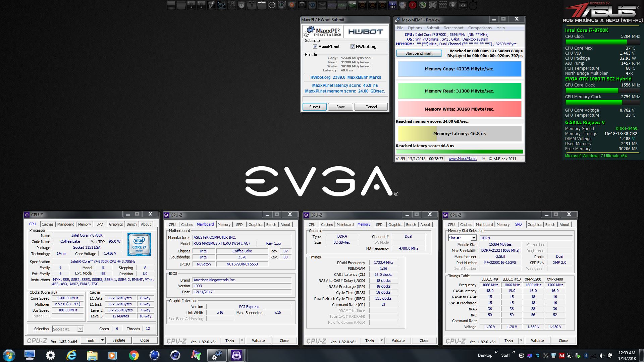This screenshot has width=644, height=362.
Task: Click Show Desktop strip at taskbar end
Action: pyautogui.click(x=641, y=355)
